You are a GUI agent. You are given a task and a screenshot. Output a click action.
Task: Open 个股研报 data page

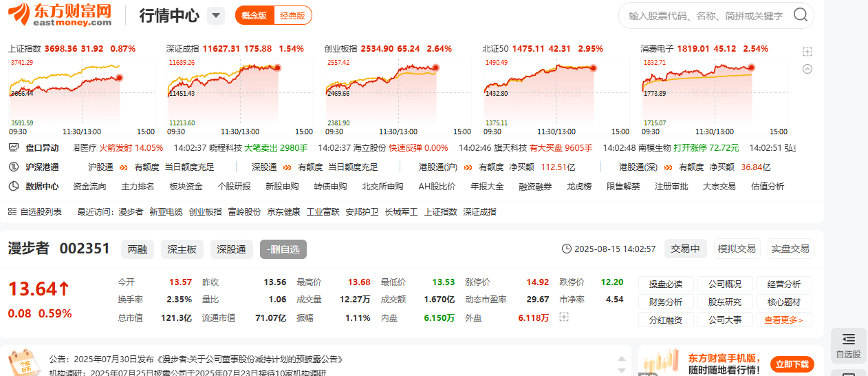point(234,186)
